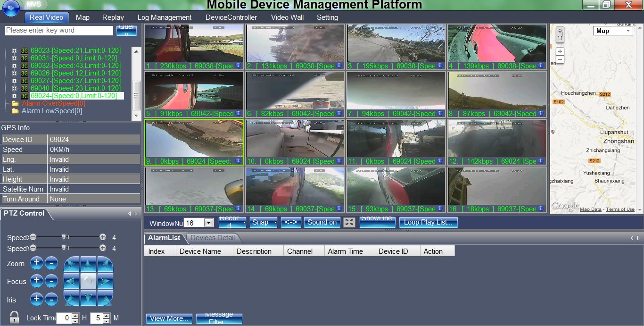Click the 3G icon beside device 69023

pyautogui.click(x=25, y=50)
